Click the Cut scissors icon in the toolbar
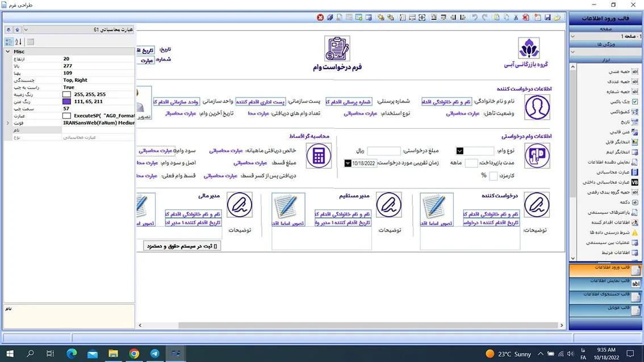This screenshot has width=644, height=362. click(515, 18)
